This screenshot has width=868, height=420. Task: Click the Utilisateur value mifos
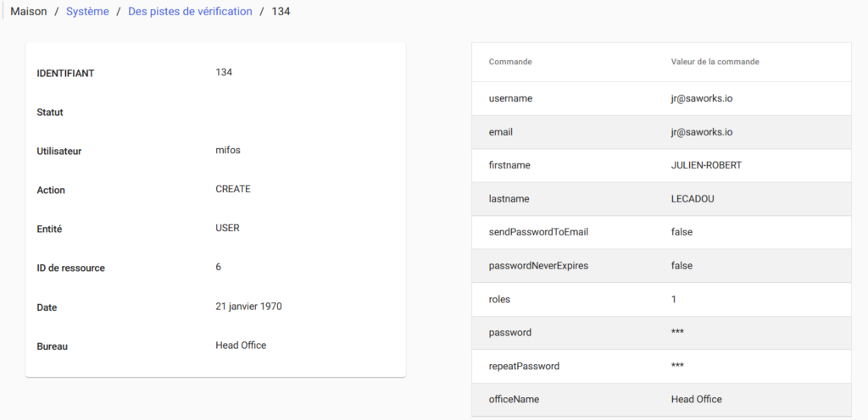coord(228,151)
